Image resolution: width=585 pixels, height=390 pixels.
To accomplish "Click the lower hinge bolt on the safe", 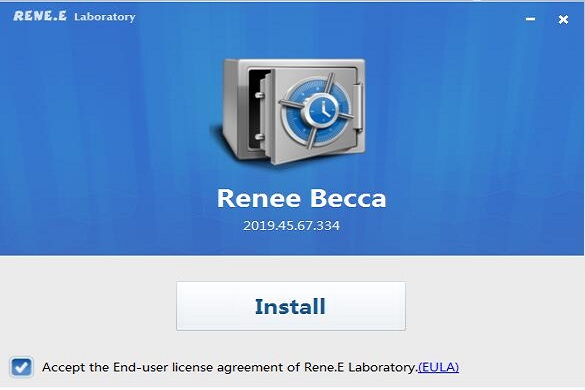I will pos(260,137).
